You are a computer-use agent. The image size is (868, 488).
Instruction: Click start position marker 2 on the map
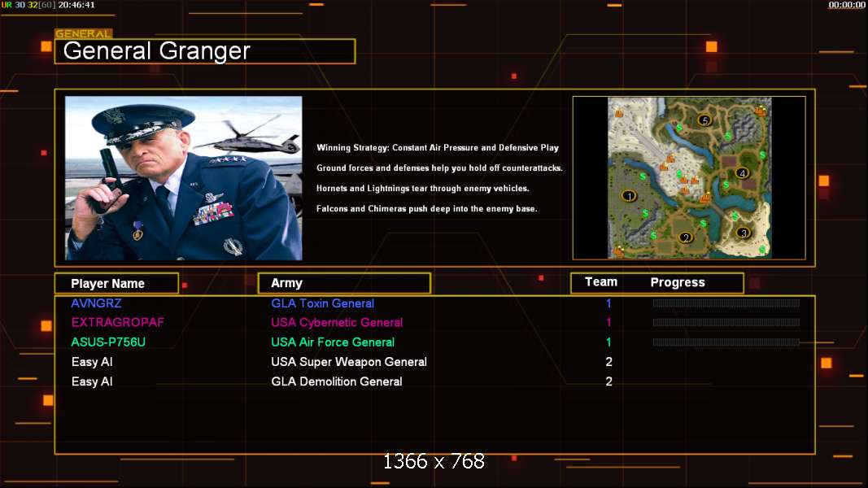tap(686, 237)
